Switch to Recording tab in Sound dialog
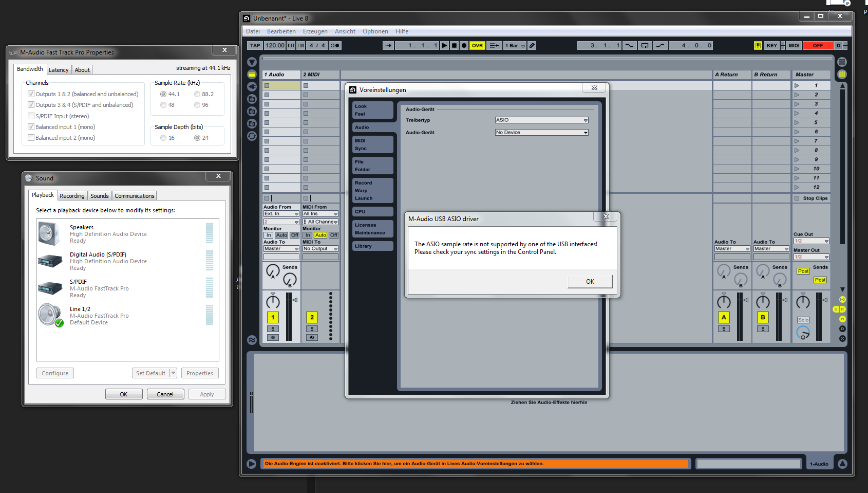The width and height of the screenshot is (868, 493). click(72, 196)
